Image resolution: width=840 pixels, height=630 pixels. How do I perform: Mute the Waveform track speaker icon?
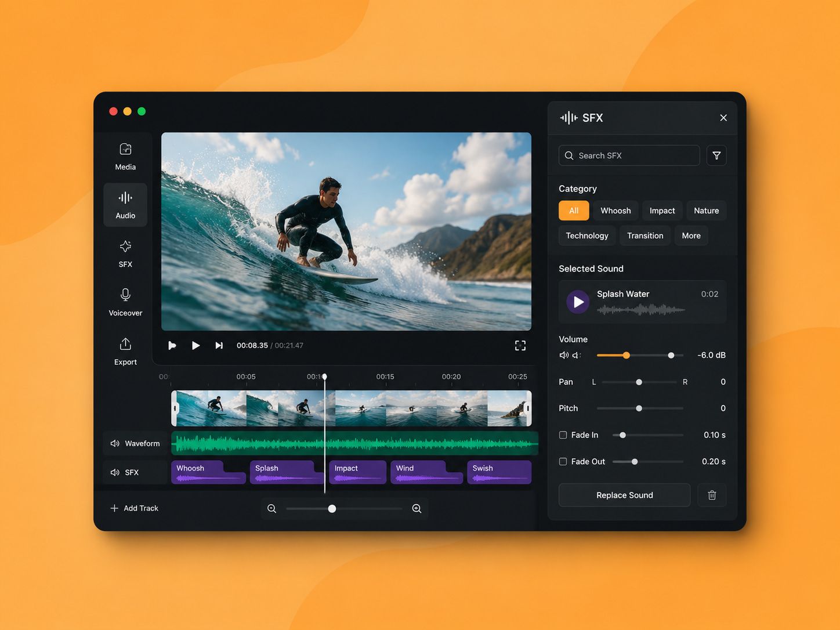(x=115, y=443)
